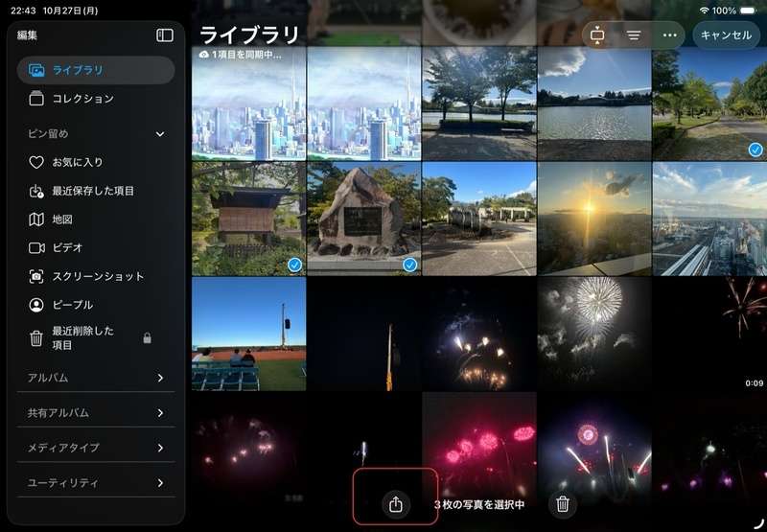This screenshot has width=767, height=532.
Task: Open 最近削除した項目 in the sidebar
Action: (x=96, y=337)
